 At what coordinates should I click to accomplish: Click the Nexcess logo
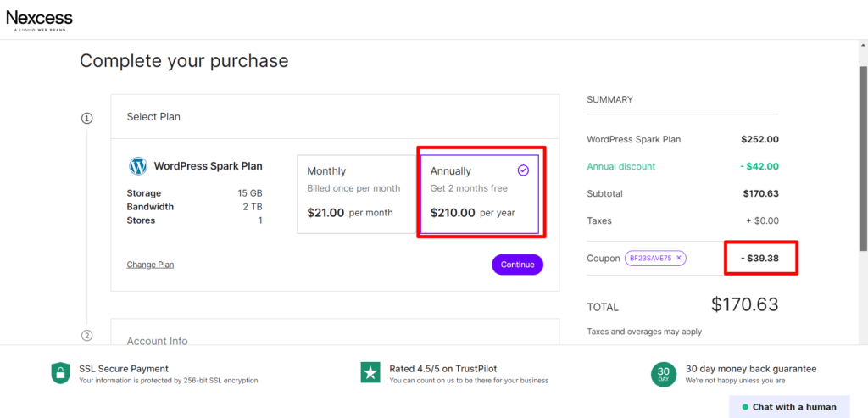click(39, 20)
